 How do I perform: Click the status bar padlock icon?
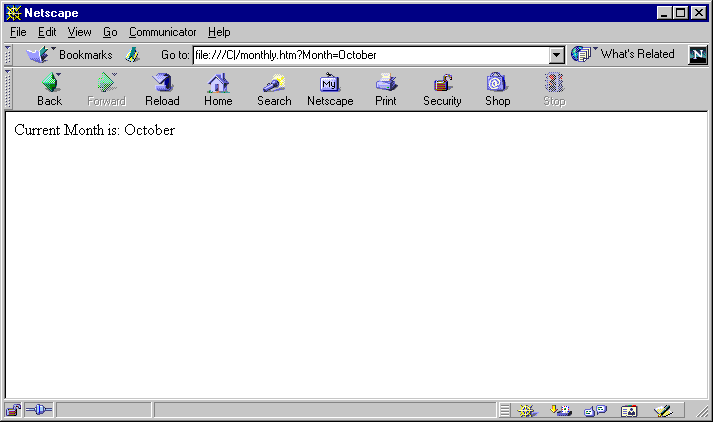(x=13, y=410)
